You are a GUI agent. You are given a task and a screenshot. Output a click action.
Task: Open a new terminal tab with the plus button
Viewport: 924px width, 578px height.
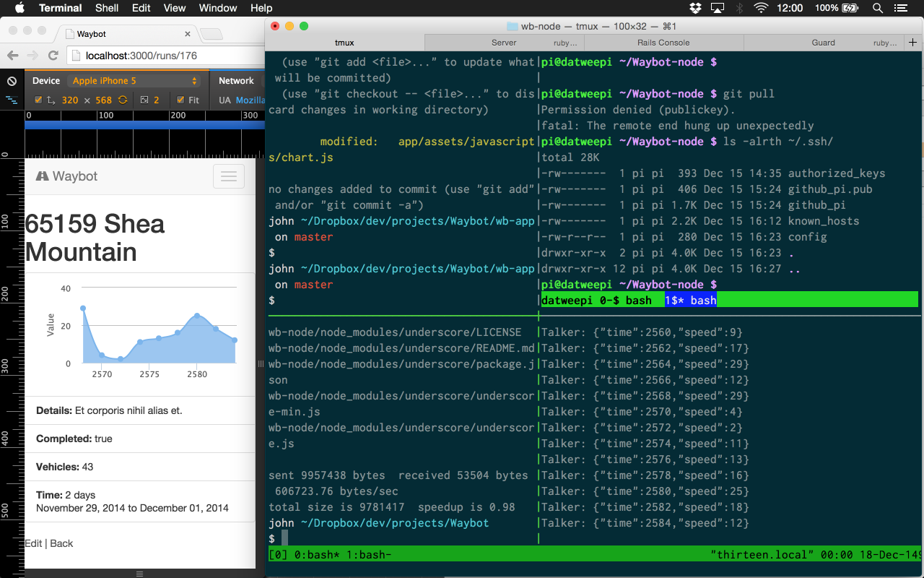pos(912,42)
